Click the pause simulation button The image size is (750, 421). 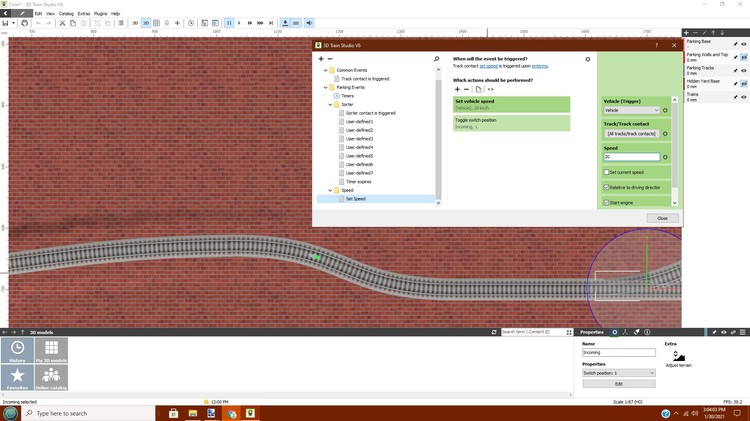pos(229,22)
